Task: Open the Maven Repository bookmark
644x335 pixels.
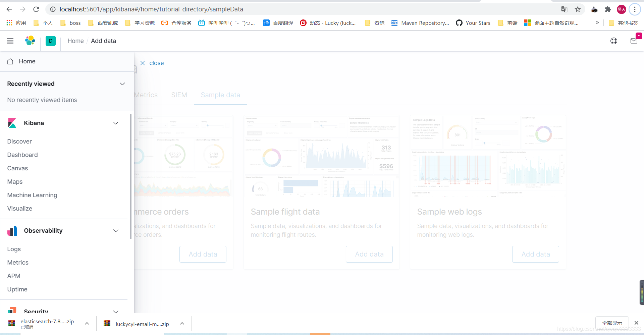Action: pos(420,23)
